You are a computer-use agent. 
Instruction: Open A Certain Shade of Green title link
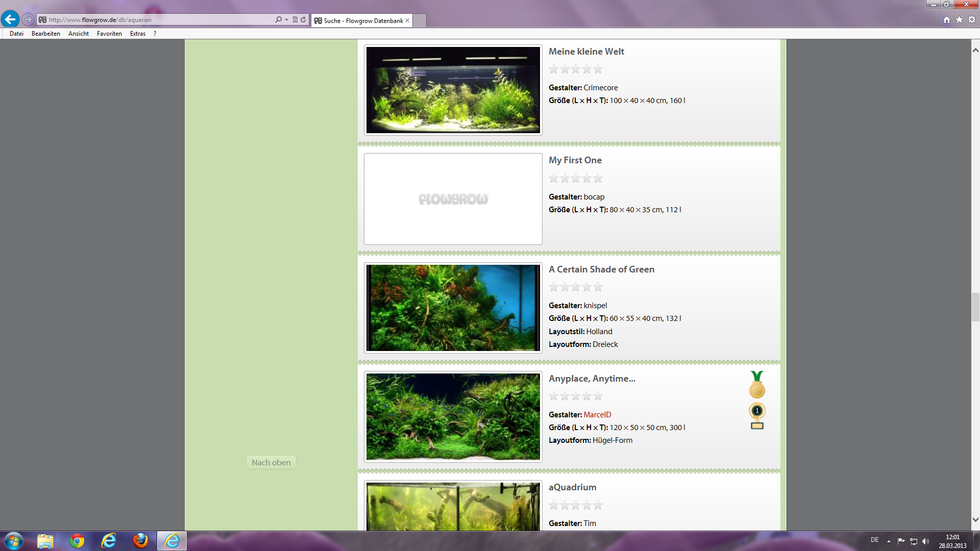601,269
